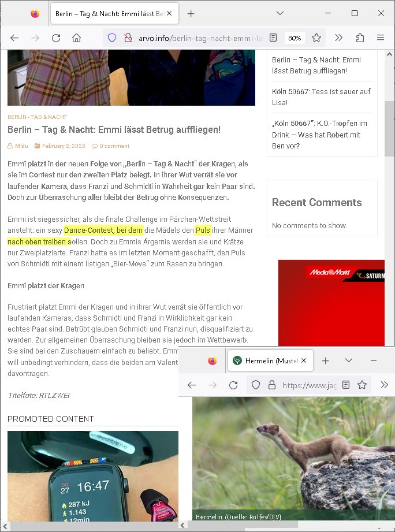
Task: Click the MediaMarkt Saturn advertisement
Action: click(331, 303)
